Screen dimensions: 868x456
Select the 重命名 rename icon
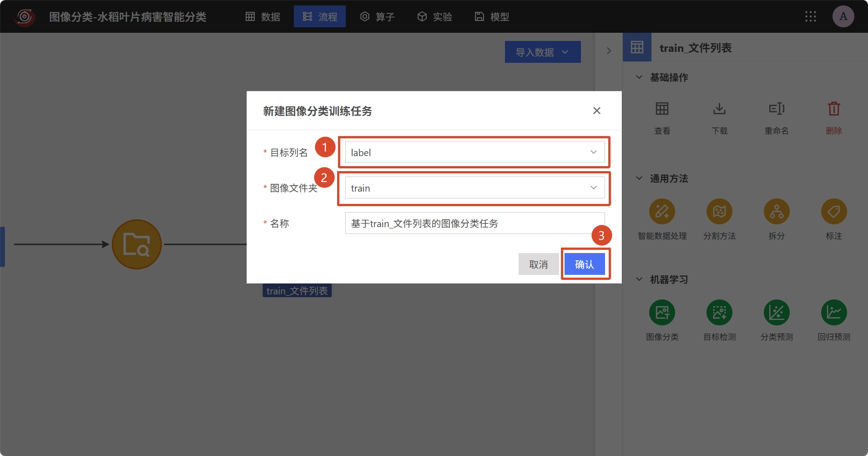(777, 109)
